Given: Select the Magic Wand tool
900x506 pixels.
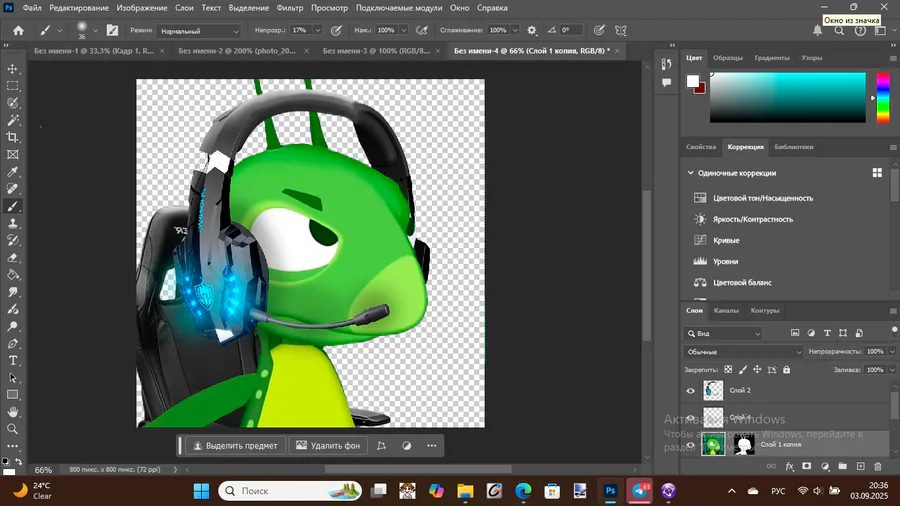Looking at the screenshot, I should 13,120.
